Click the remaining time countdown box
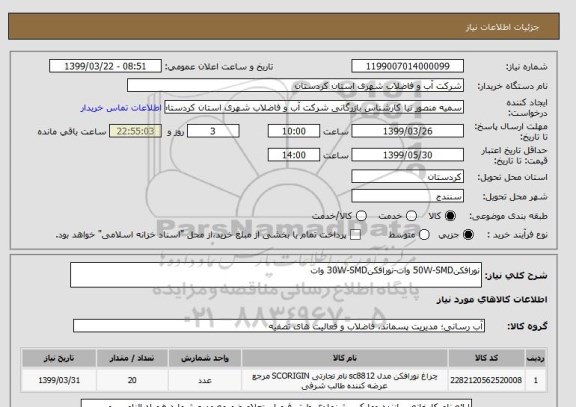This screenshot has height=407, width=576. (136, 131)
